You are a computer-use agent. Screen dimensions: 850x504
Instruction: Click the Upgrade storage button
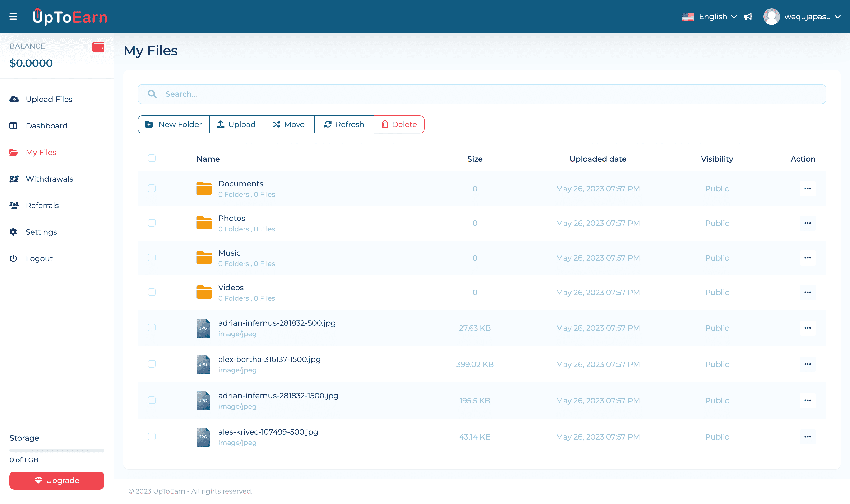[57, 480]
